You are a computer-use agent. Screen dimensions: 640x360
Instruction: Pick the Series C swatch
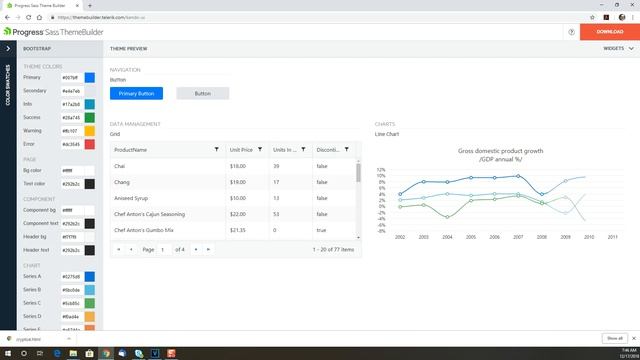click(90, 303)
